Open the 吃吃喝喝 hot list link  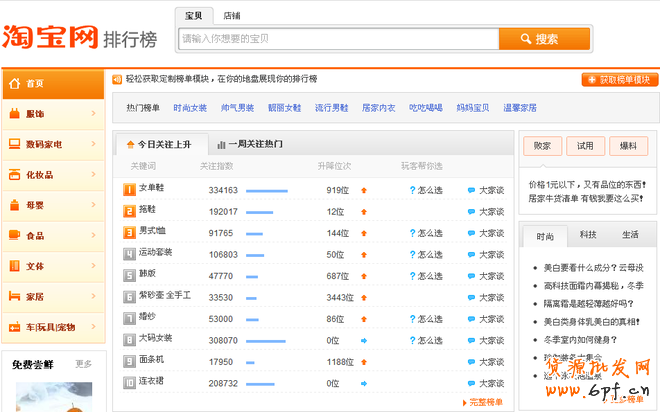coord(426,108)
